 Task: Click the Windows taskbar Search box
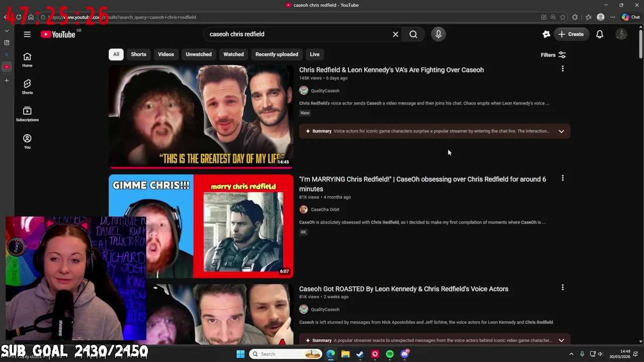tap(286, 354)
